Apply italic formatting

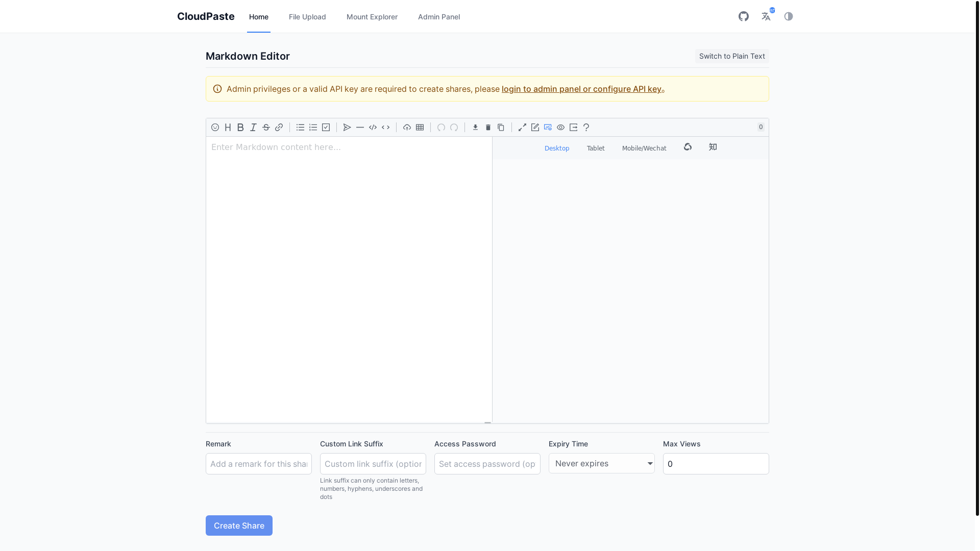coord(253,128)
